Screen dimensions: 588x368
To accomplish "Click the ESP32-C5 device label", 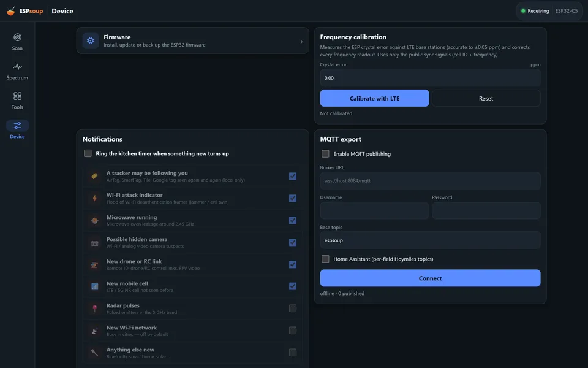I will coord(566,11).
